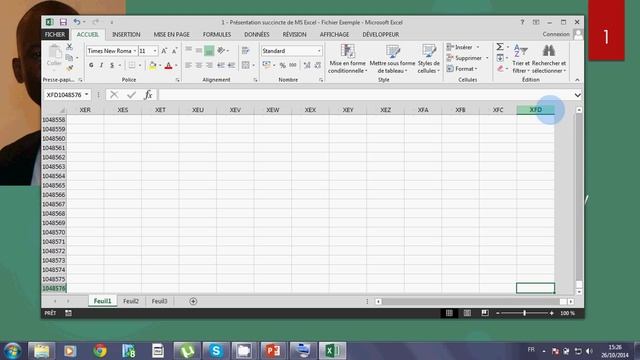Viewport: 640px width, 360px height.
Task: Expand the Name Box dropdown arrow
Action: [x=87, y=95]
